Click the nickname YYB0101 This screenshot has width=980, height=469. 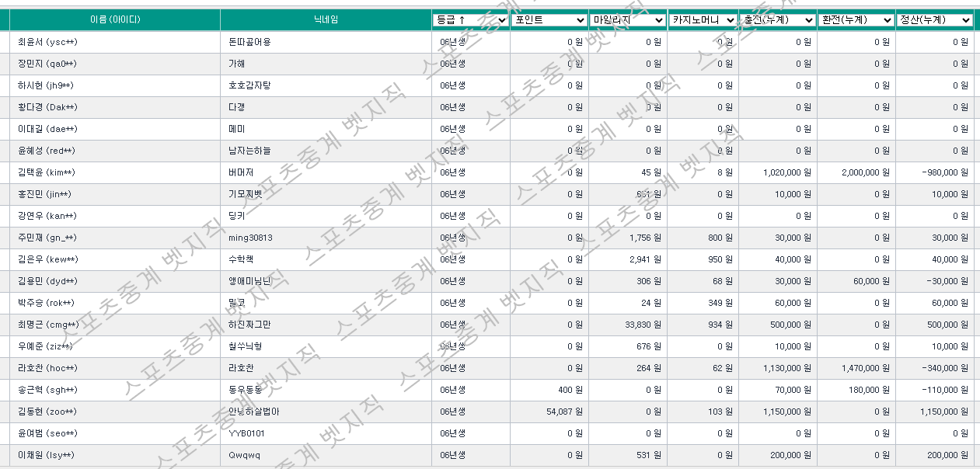[x=246, y=433]
